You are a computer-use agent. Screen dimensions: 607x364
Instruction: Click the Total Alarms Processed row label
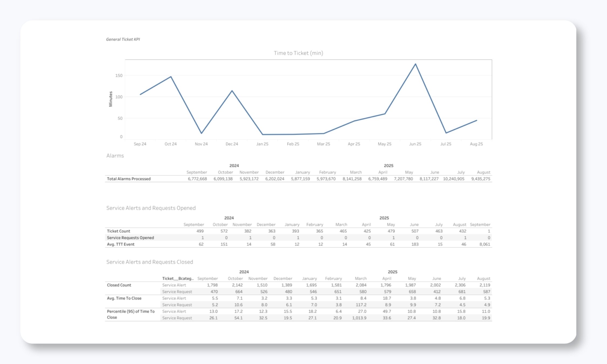pyautogui.click(x=129, y=179)
